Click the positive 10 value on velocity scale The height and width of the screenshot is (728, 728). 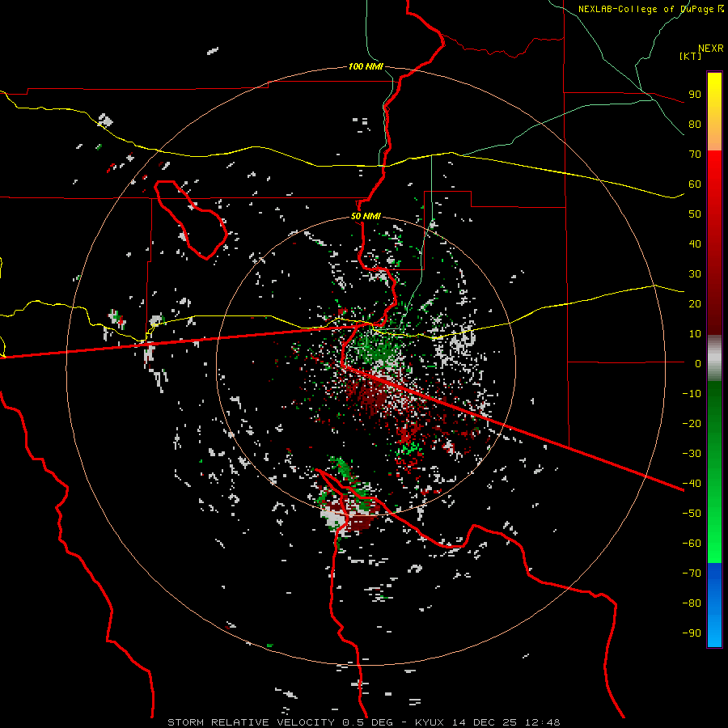(695, 334)
